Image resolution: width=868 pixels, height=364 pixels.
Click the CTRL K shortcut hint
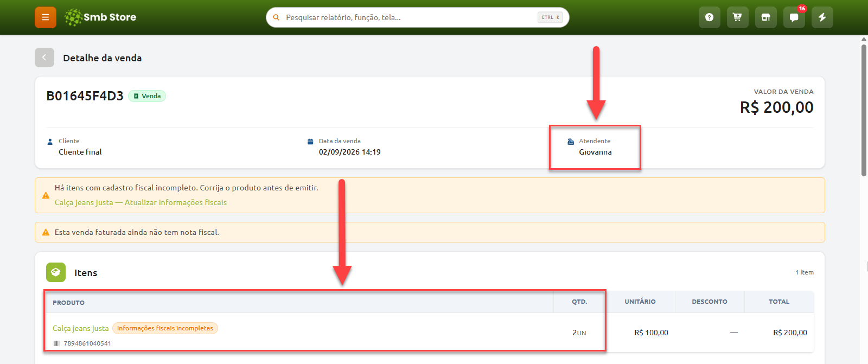tap(550, 17)
